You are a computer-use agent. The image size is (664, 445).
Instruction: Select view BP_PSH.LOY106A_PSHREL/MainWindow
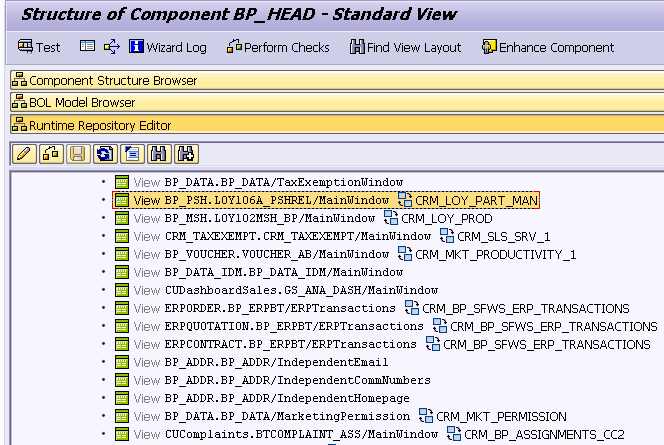click(277, 200)
